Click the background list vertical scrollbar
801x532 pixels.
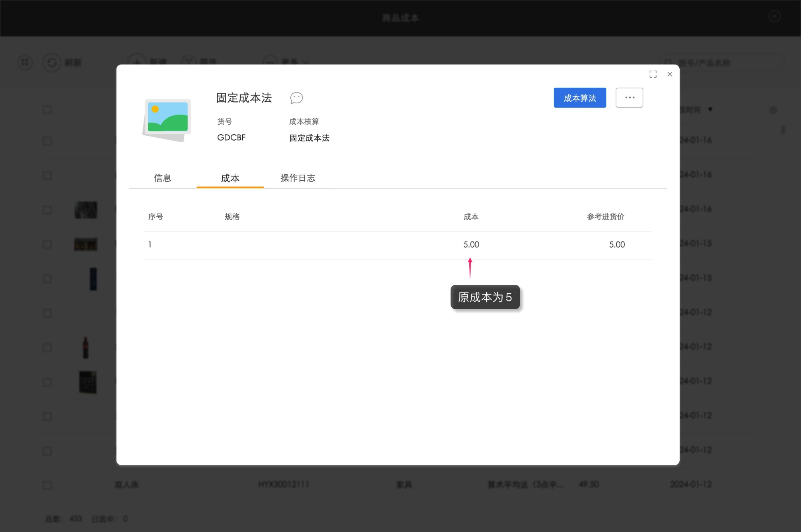pyautogui.click(x=783, y=130)
